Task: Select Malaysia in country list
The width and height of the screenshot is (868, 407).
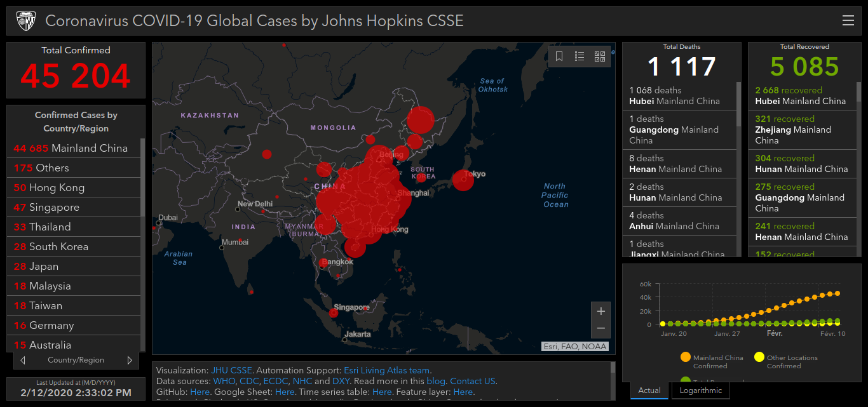Action: (74, 286)
